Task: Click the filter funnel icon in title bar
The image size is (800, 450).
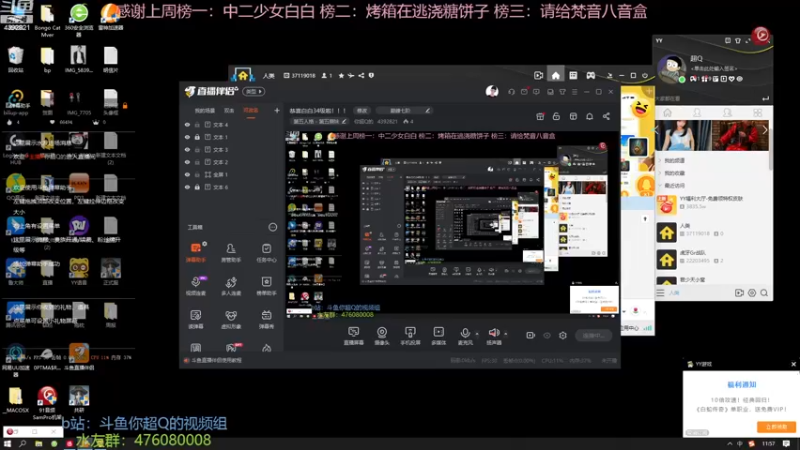Action: click(x=562, y=92)
